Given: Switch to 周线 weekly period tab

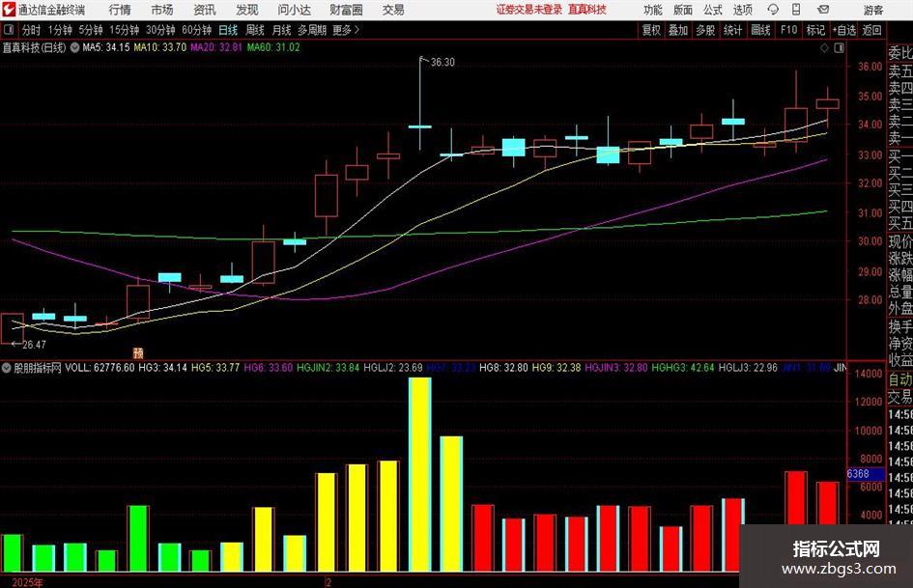Looking at the screenshot, I should click(x=254, y=30).
